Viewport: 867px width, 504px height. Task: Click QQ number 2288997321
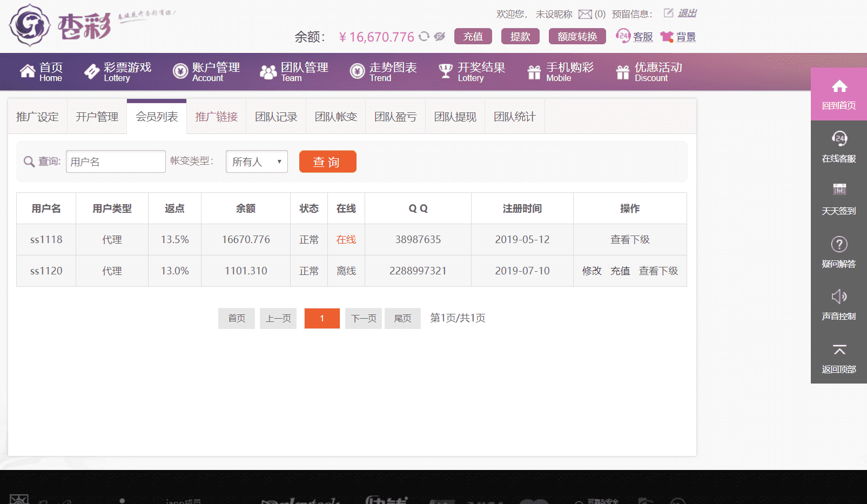[418, 271]
